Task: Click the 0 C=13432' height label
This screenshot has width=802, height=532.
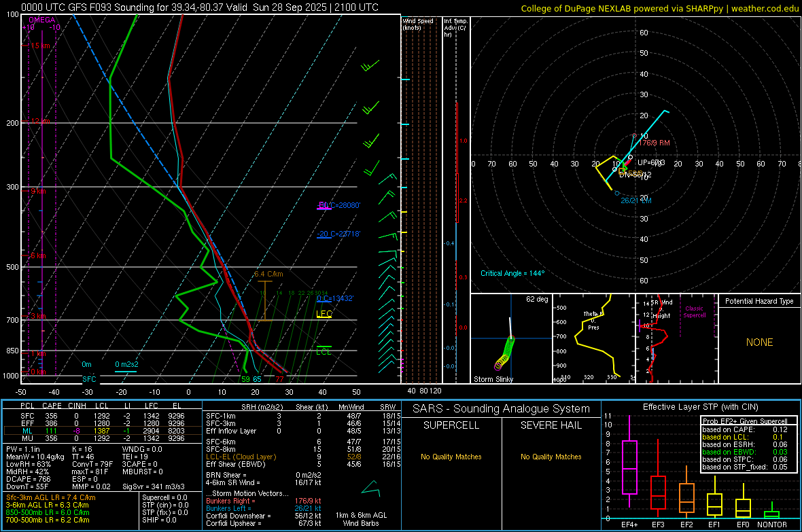Action: click(x=335, y=298)
